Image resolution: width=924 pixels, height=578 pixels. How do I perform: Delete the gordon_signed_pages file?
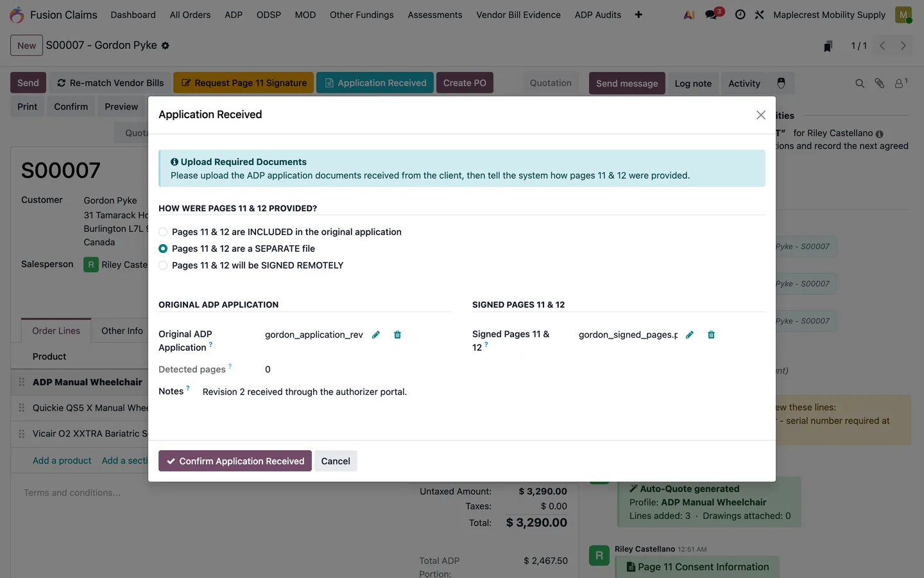711,335
